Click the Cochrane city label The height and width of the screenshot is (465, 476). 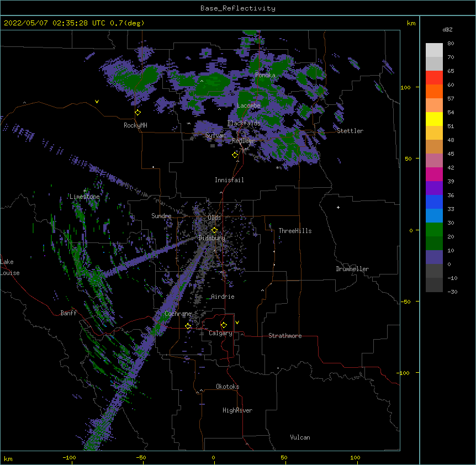(x=178, y=314)
